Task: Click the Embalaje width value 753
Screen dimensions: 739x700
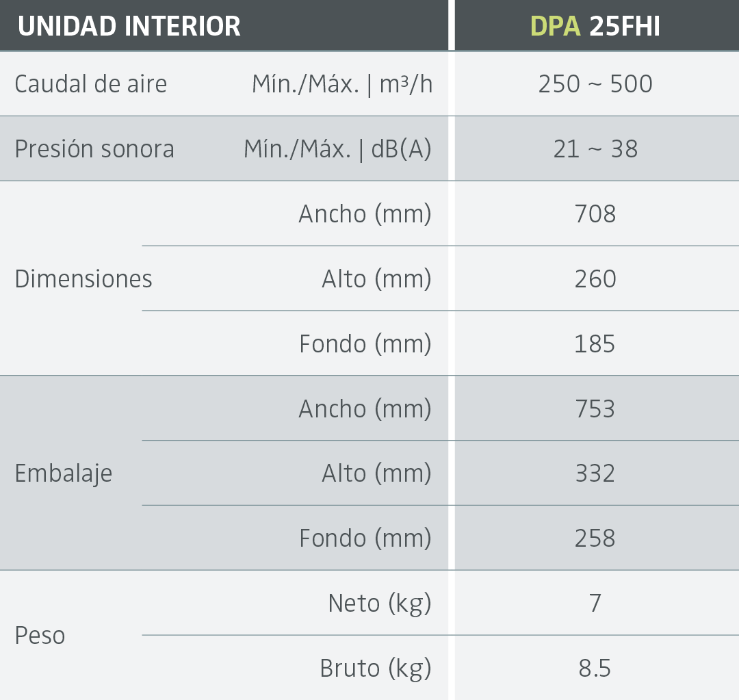Action: click(595, 409)
